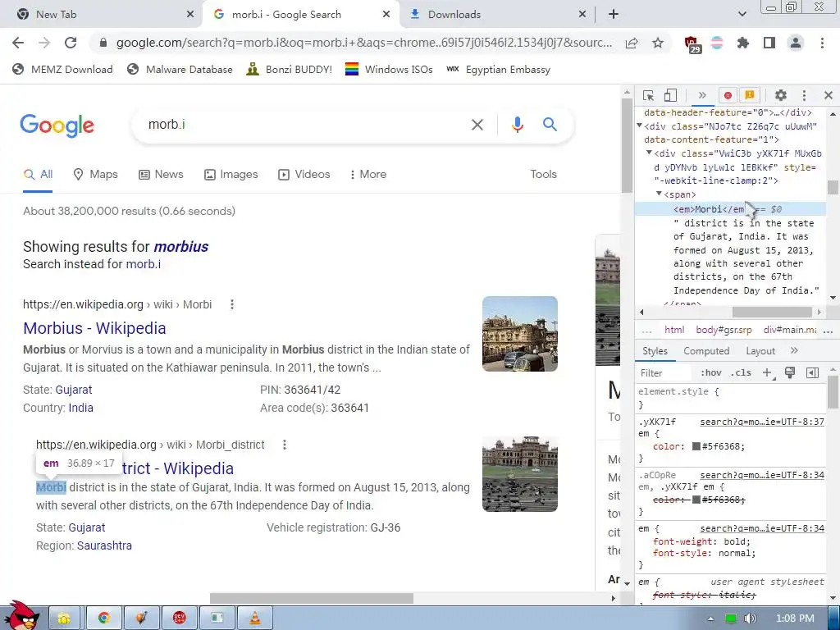Toggle the :hov element state panel
This screenshot has width=840, height=630.
(711, 373)
